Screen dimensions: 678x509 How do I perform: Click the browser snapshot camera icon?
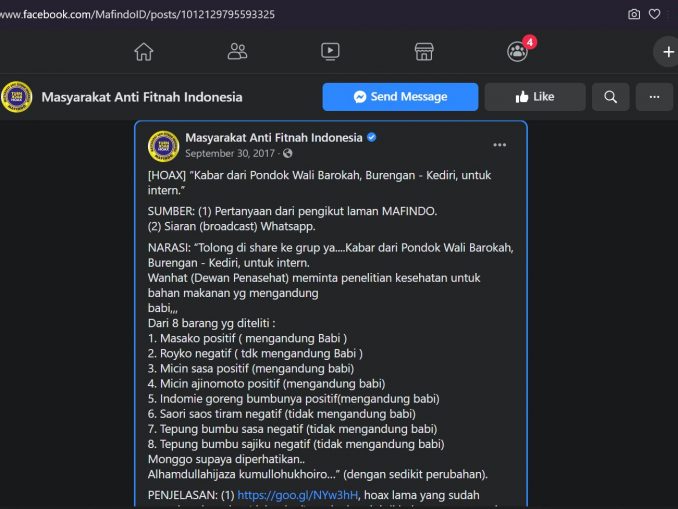tap(634, 14)
